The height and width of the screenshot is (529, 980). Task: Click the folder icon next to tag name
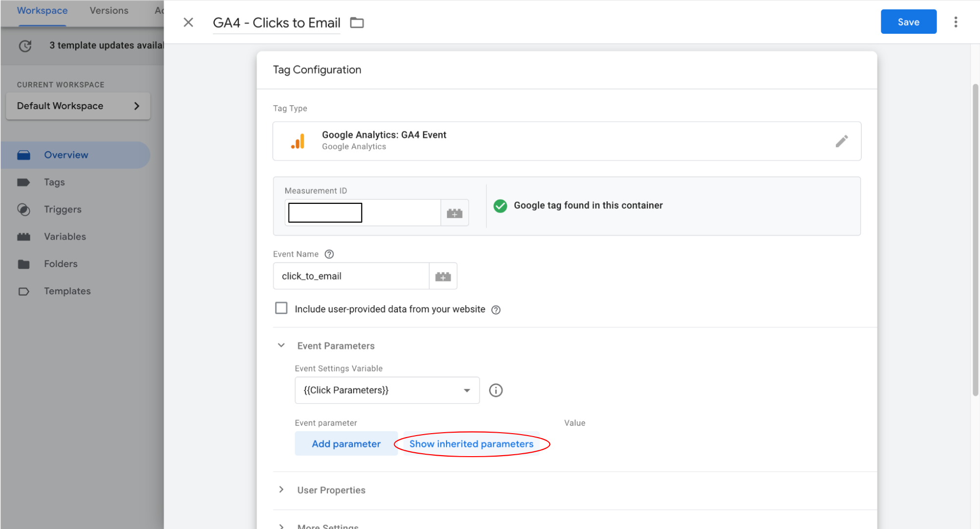point(357,22)
